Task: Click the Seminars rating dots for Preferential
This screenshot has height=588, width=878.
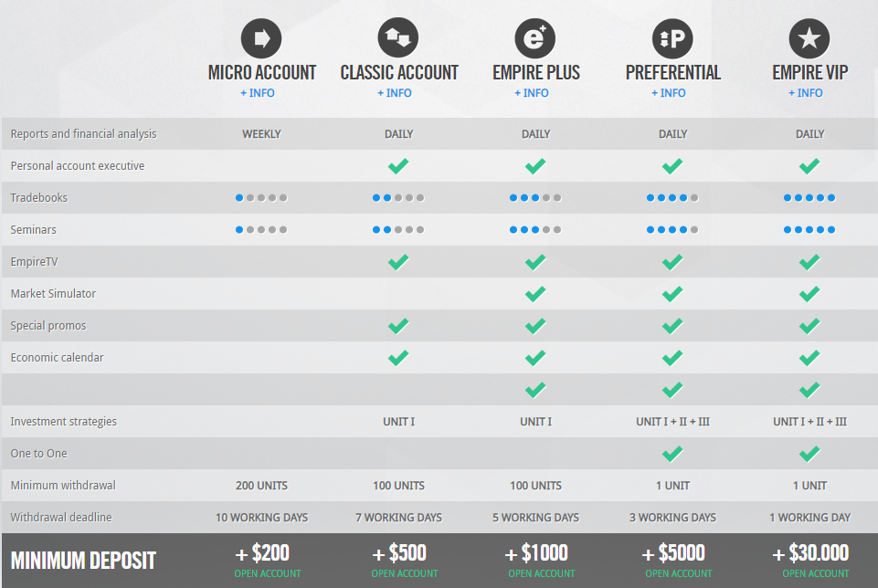Action: point(672,229)
